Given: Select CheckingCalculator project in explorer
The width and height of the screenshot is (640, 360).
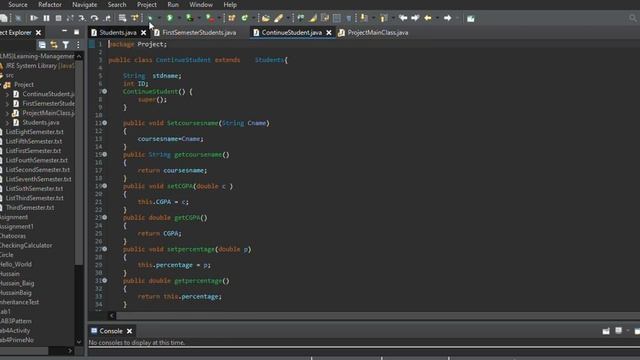Looking at the screenshot, I should (26, 246).
